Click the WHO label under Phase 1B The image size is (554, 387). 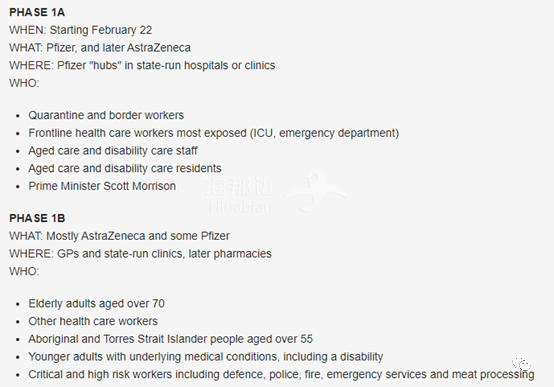click(x=24, y=271)
